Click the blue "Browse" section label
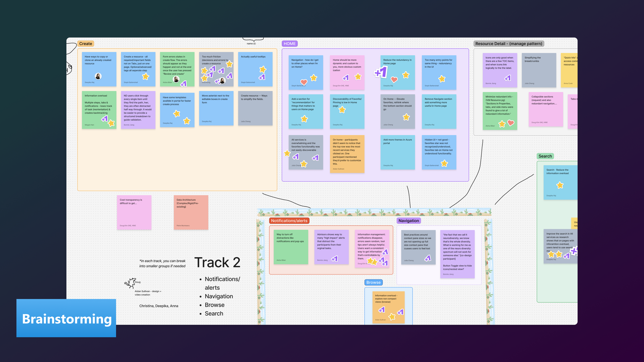 pyautogui.click(x=373, y=282)
